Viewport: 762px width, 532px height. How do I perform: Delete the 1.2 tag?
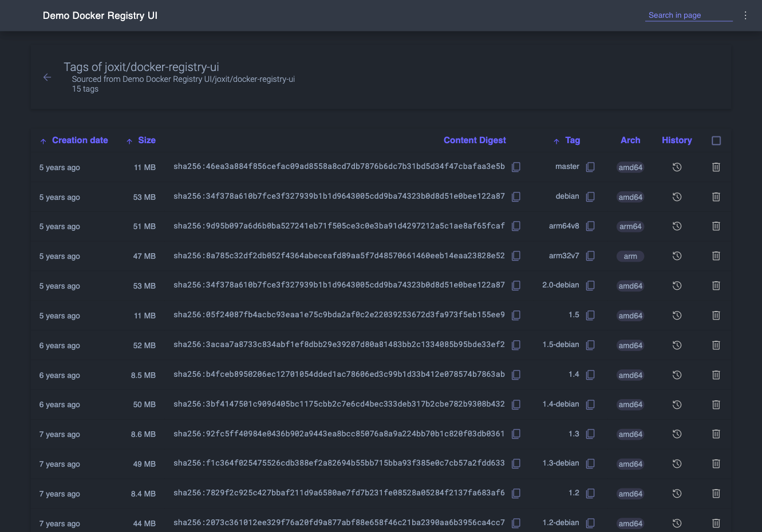pos(716,494)
